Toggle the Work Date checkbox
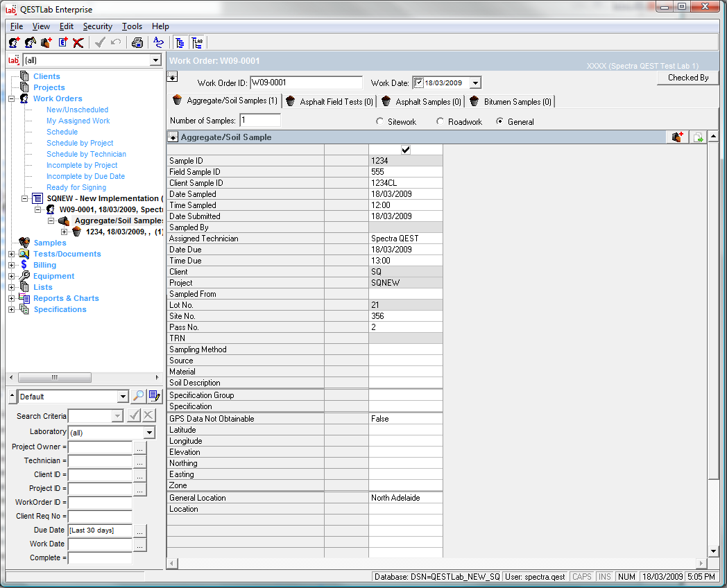Image resolution: width=727 pixels, height=588 pixels. (x=418, y=83)
